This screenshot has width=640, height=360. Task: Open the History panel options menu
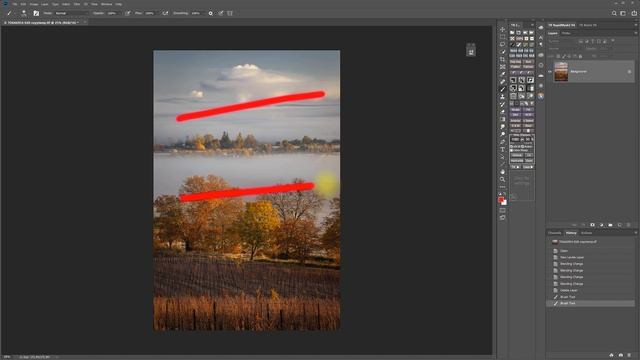click(636, 233)
